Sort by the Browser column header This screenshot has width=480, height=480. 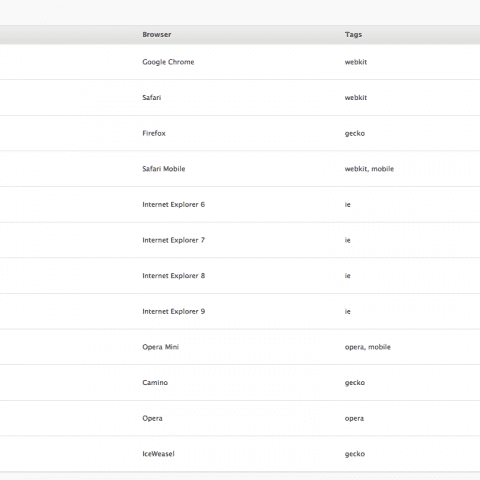[x=157, y=35]
